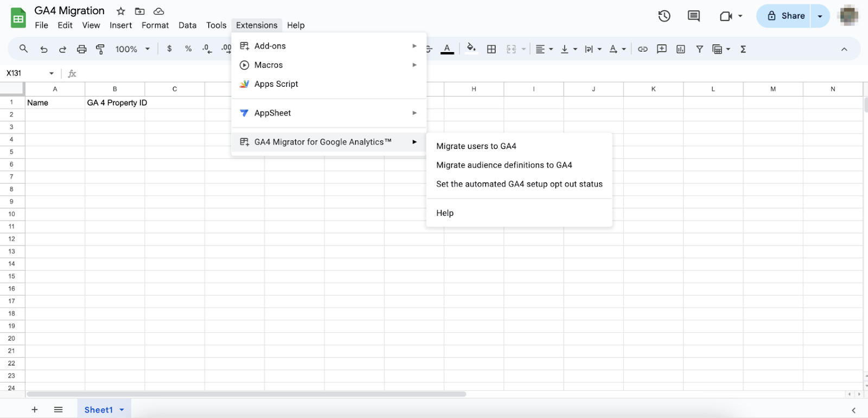Open the Google account avatar
868x418 pixels.
848,16
